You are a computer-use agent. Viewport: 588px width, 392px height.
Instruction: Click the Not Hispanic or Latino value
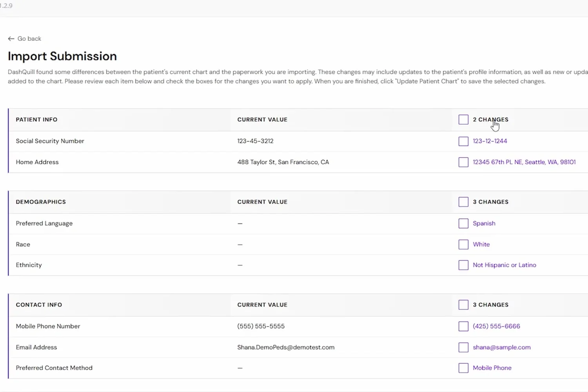(505, 265)
